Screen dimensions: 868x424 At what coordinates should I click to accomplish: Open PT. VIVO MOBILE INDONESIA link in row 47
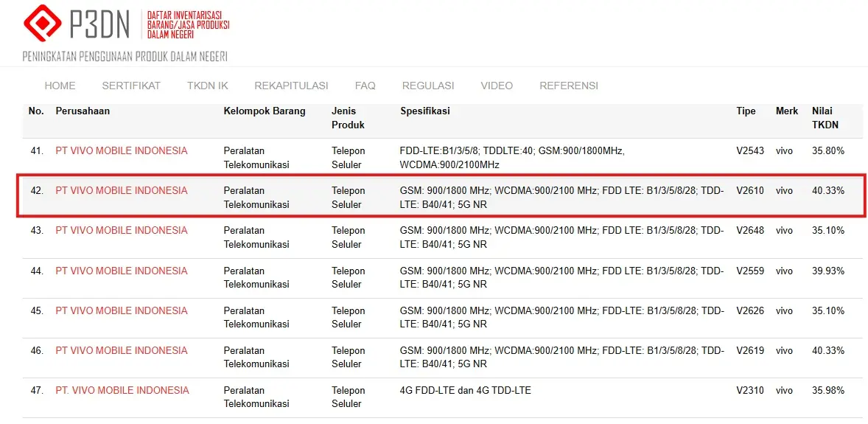(122, 391)
